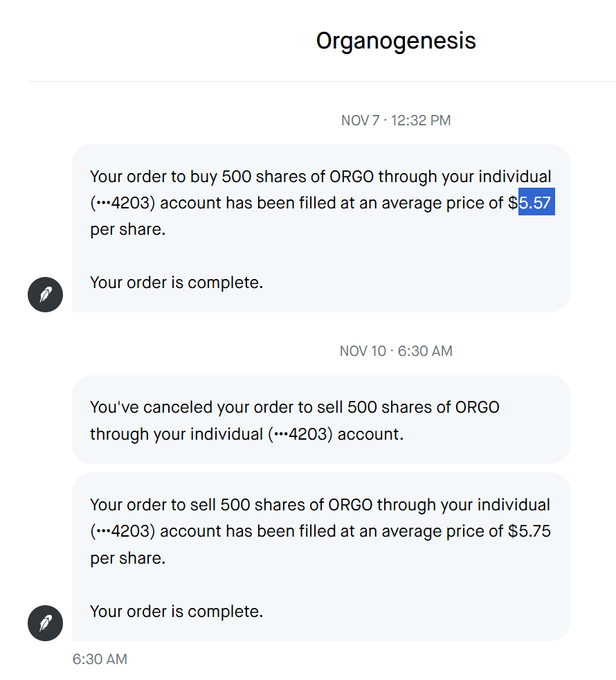Click the $5.75 average price in sell message
The width and height of the screenshot is (616, 680).
point(529,531)
